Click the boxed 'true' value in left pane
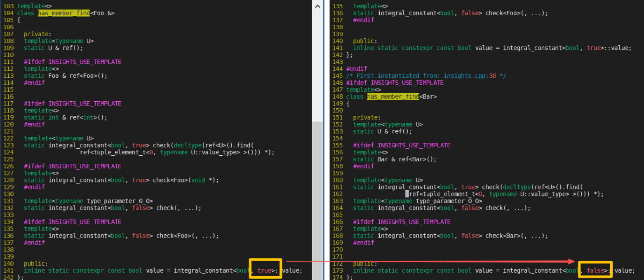 coord(265,271)
